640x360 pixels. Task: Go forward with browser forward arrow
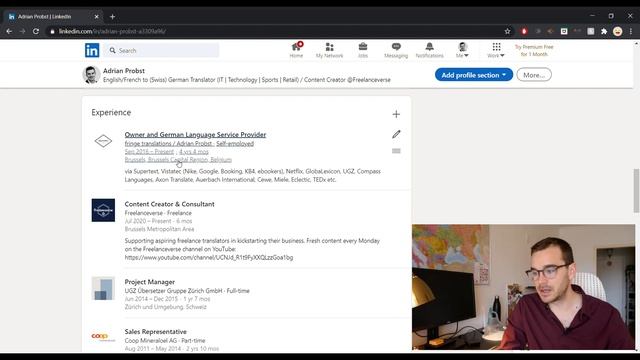22,31
